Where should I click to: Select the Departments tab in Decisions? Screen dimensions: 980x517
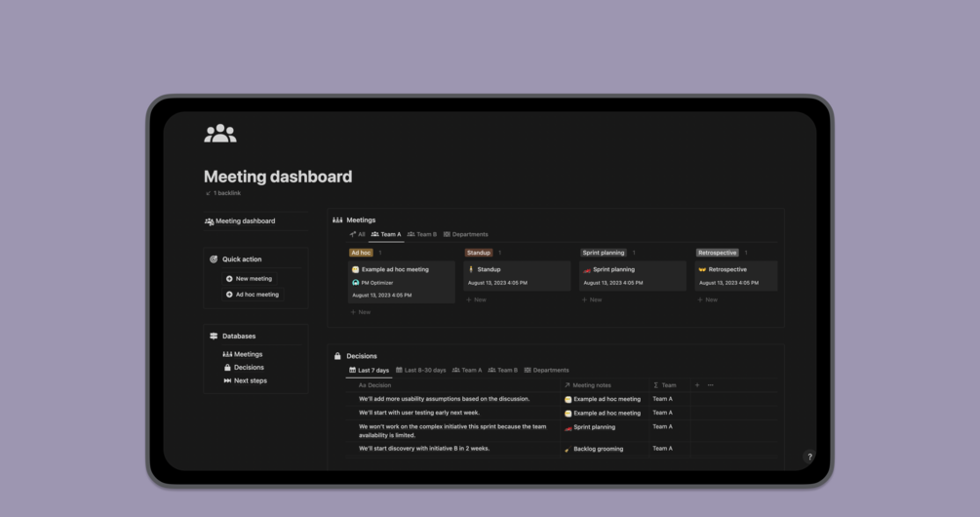(x=546, y=370)
